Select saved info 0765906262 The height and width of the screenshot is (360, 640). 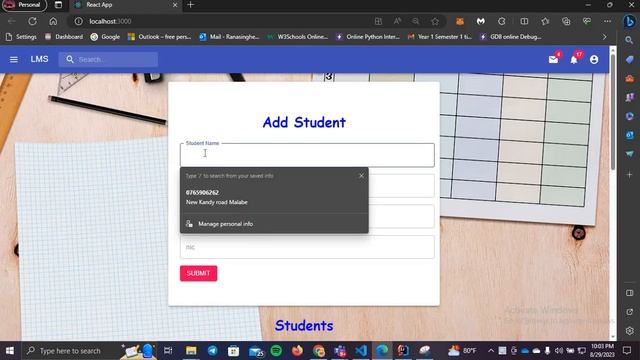tap(274, 197)
